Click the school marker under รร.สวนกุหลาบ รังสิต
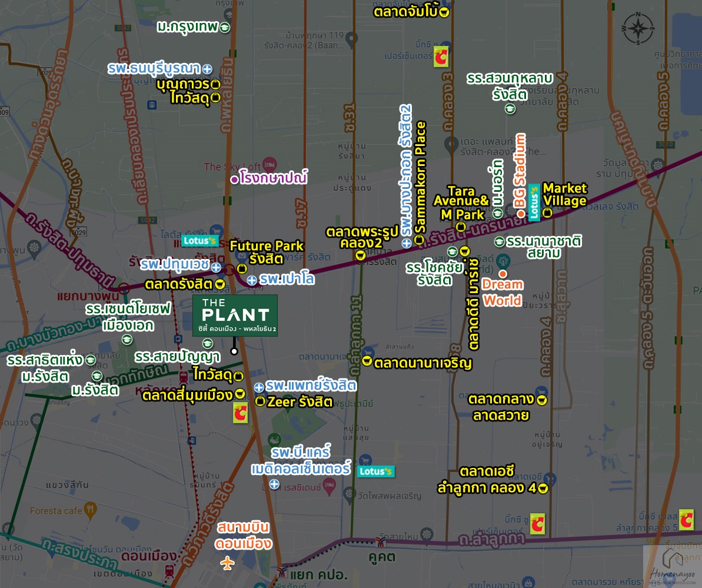This screenshot has height=588, width=702. point(510,109)
